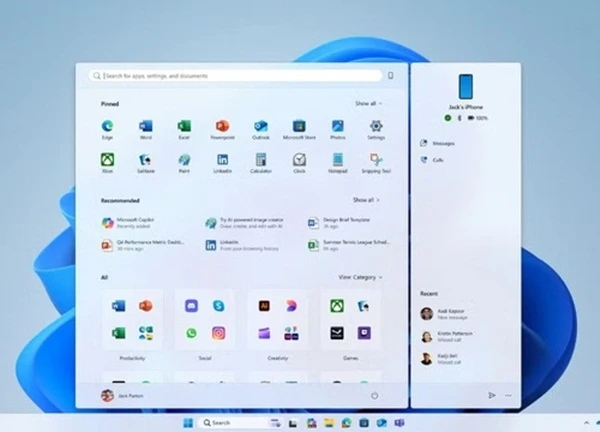The image size is (600, 432).
Task: Open Excel in the Pinned apps grid
Action: 184,129
